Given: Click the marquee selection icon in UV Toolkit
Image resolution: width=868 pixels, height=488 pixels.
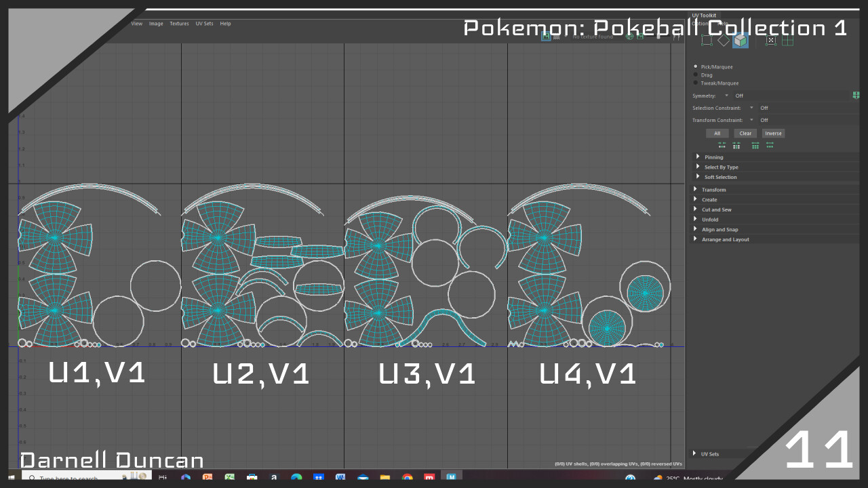Looking at the screenshot, I should [x=707, y=41].
